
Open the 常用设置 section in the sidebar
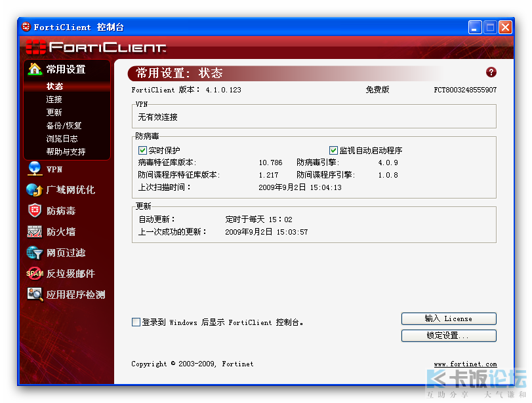coord(66,69)
